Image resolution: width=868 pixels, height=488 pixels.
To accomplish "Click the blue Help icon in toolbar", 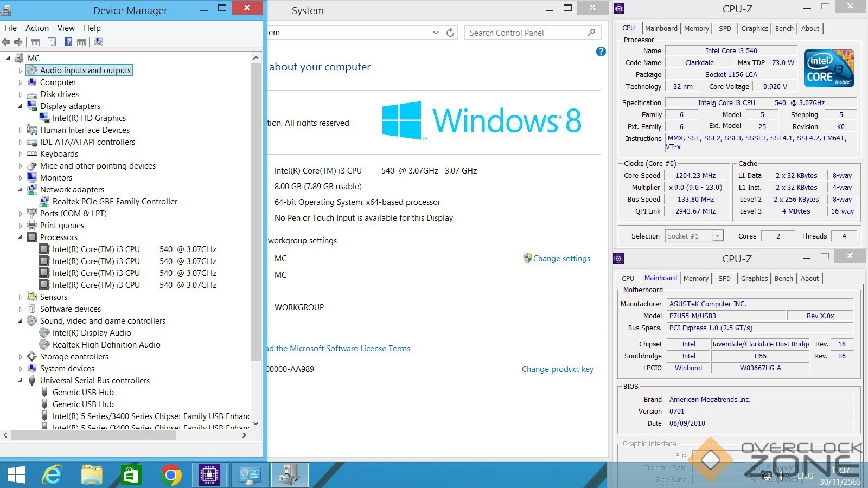I will point(68,42).
